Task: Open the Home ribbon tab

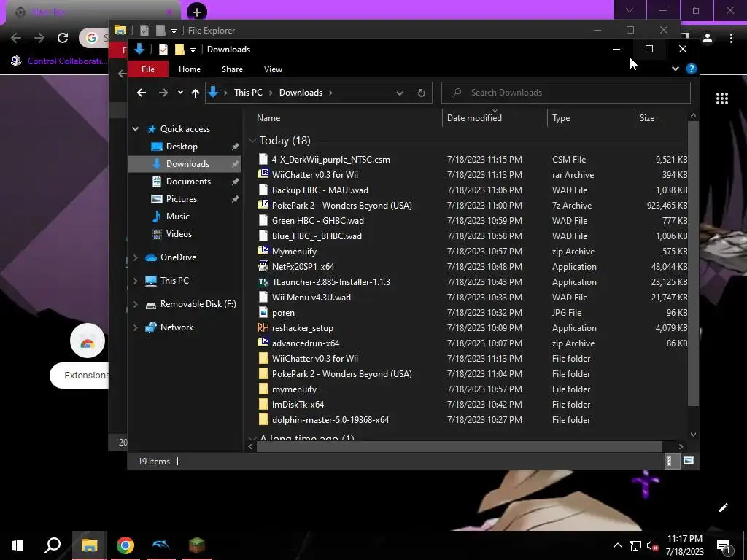Action: pyautogui.click(x=189, y=69)
